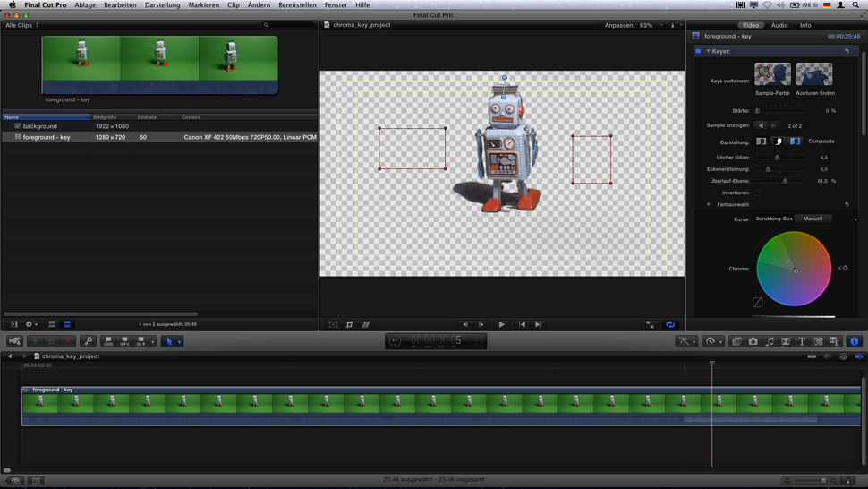Open the titles browser (T icon)
The width and height of the screenshot is (868, 489).
[802, 341]
